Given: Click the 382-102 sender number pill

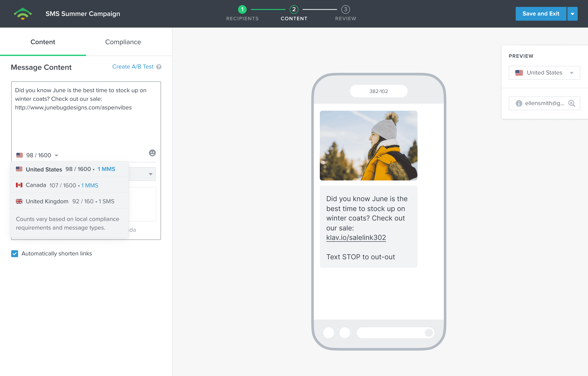Looking at the screenshot, I should tap(379, 91).
